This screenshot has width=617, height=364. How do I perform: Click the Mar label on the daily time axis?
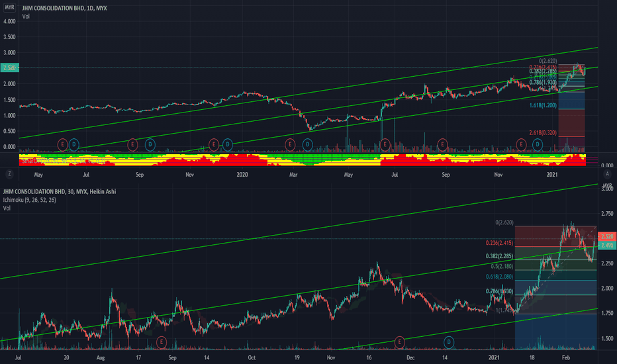pyautogui.click(x=293, y=175)
